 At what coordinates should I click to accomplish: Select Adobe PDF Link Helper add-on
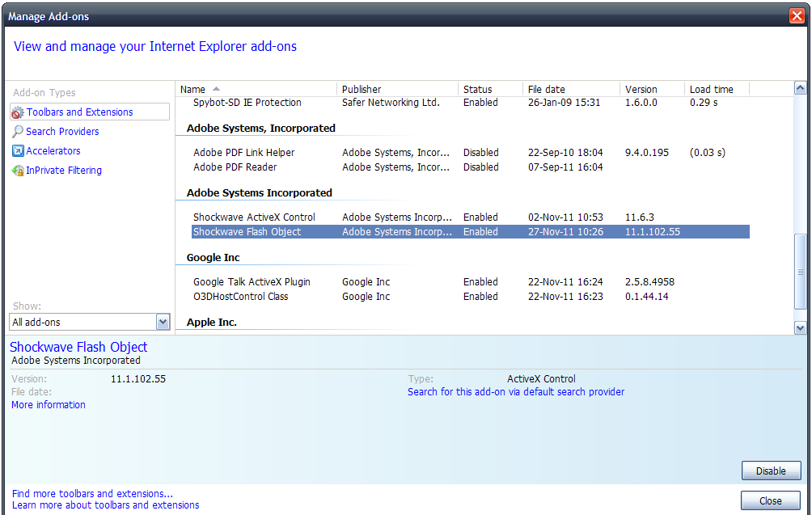click(470, 153)
